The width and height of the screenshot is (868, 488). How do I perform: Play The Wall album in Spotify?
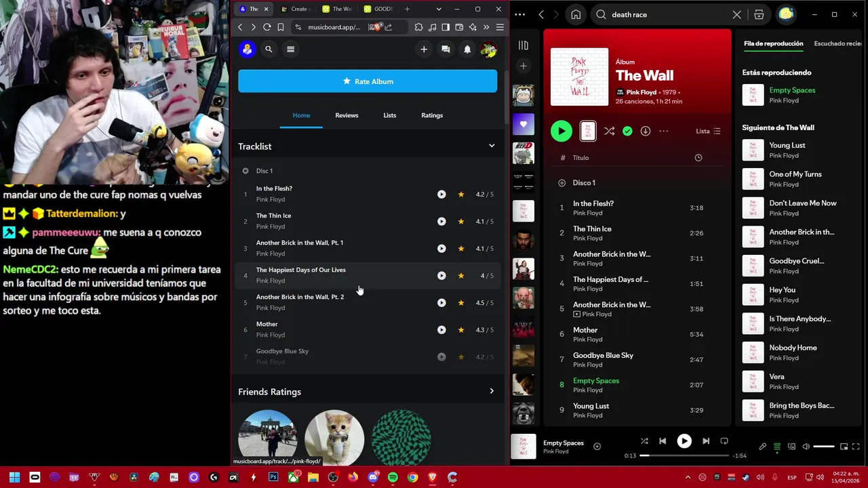point(561,131)
